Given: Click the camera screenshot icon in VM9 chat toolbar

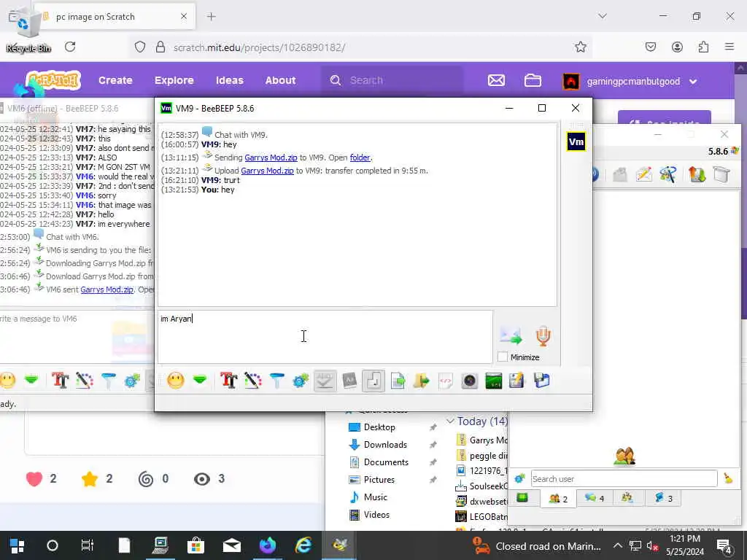Looking at the screenshot, I should (469, 381).
